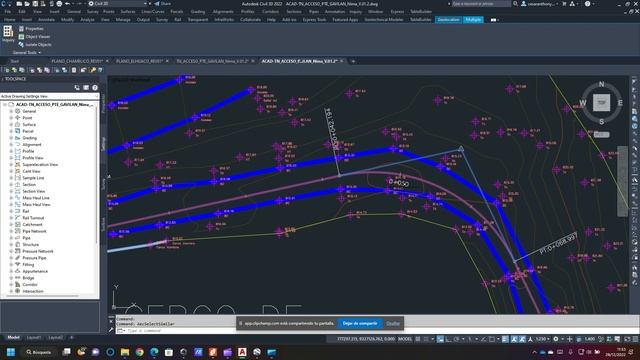The width and height of the screenshot is (640, 360).
Task: Expand the General node in Toolspace tree
Action: pyautogui.click(x=11, y=111)
